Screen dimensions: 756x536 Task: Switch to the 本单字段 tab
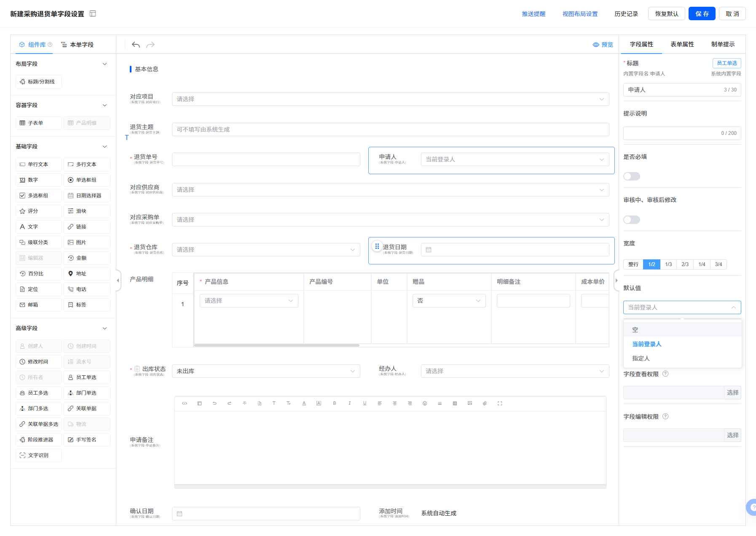point(78,45)
